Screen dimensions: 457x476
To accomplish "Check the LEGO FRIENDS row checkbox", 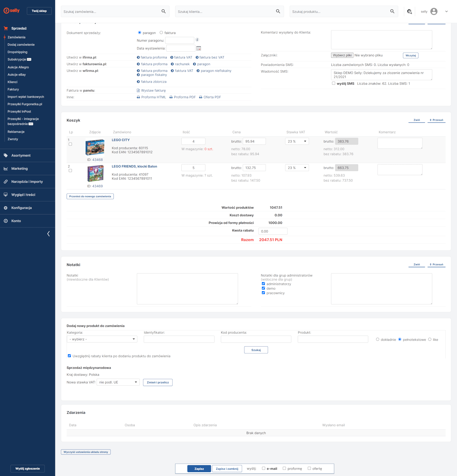I will coord(70,171).
